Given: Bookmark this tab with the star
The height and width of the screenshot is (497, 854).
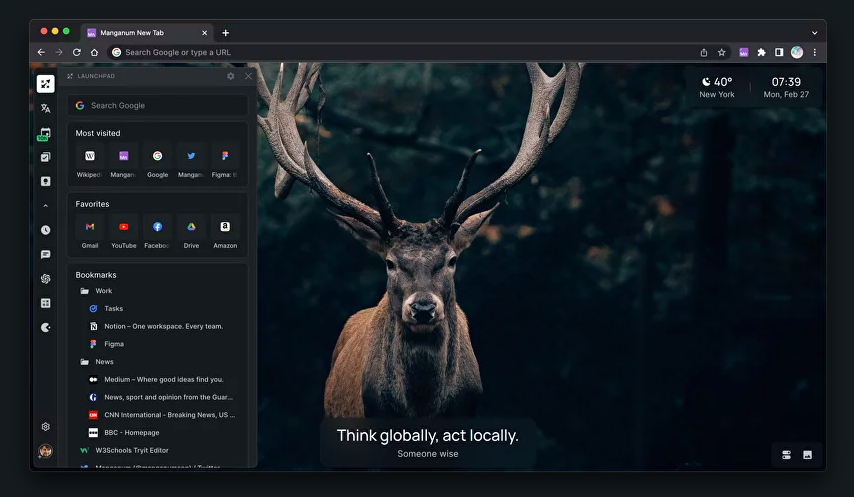Looking at the screenshot, I should tap(722, 52).
